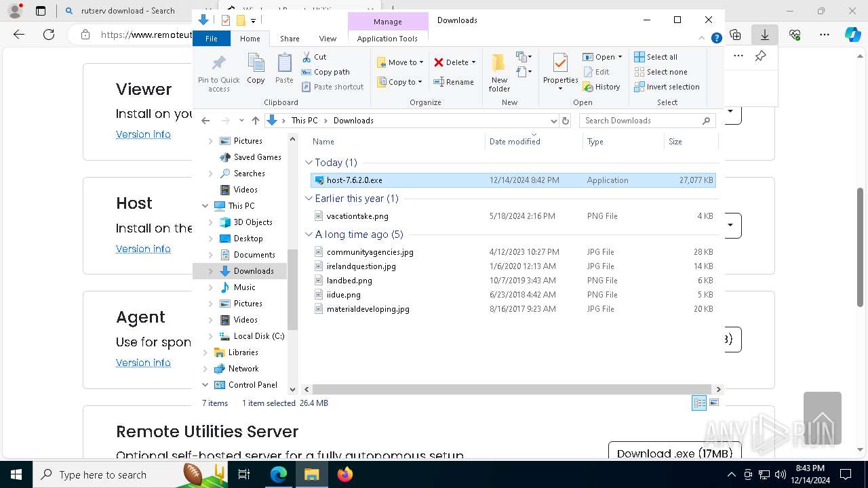Select host-7.6.2.0.exe file

tap(513, 180)
